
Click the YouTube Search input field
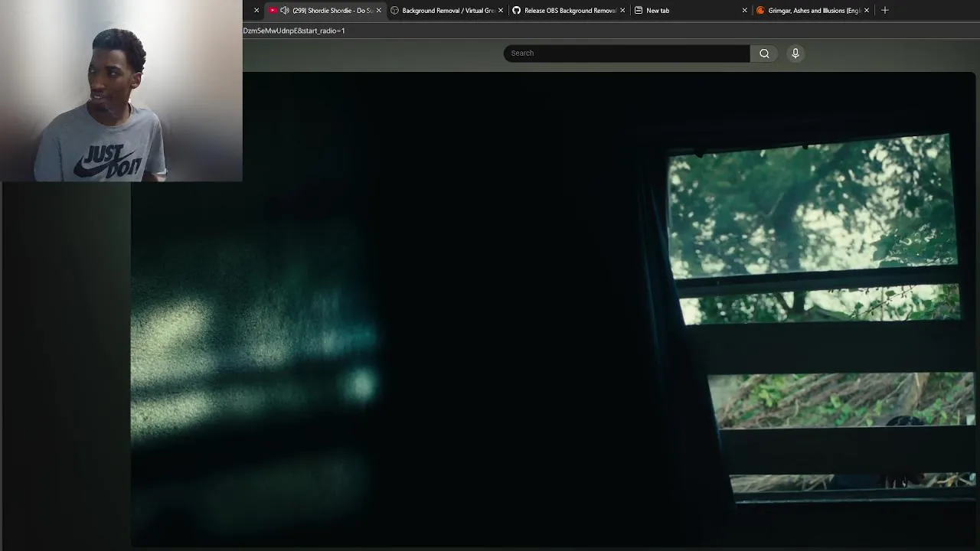coord(626,53)
